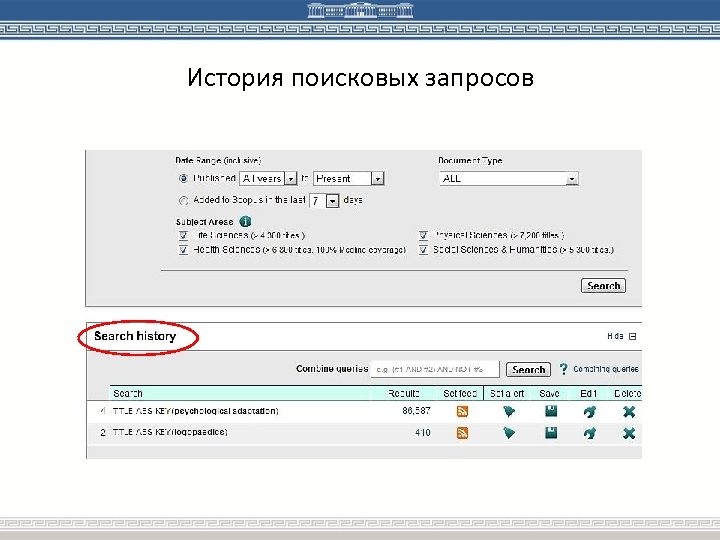
Task: Click the slide title История поисковых запросов
Action: pos(360,77)
